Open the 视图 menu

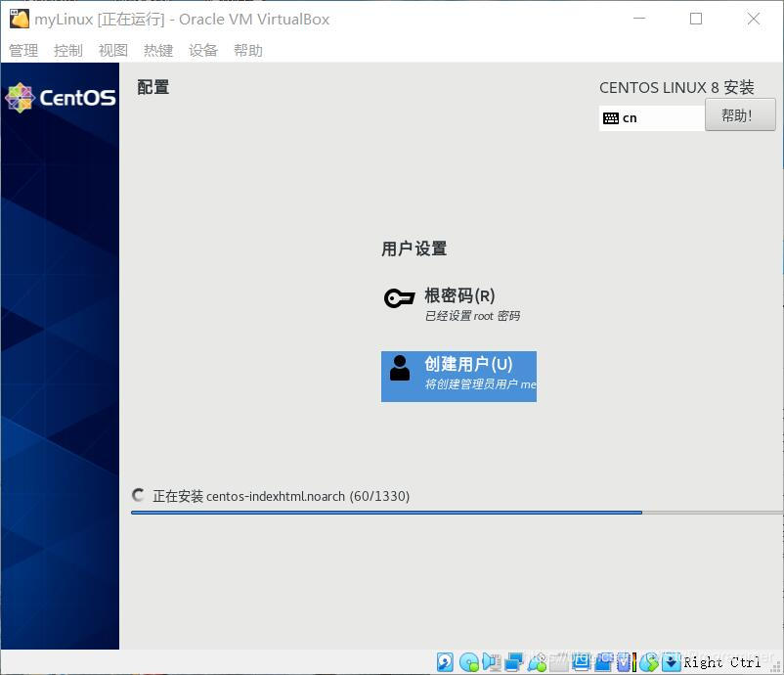tap(113, 50)
